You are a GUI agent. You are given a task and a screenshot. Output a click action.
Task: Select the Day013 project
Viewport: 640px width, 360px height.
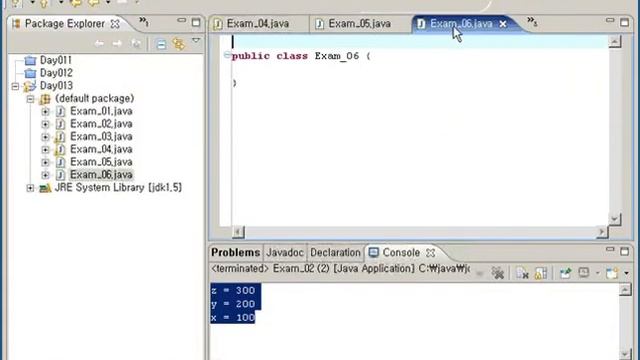(x=56, y=86)
